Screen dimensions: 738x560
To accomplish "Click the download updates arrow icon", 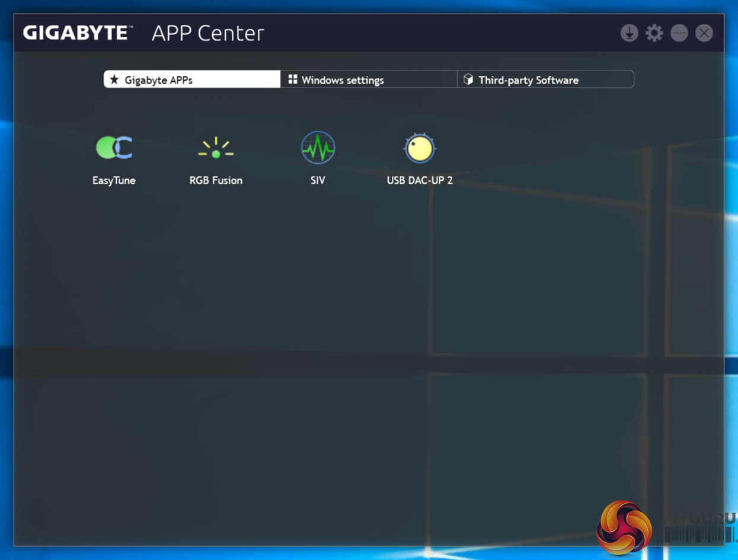I will click(629, 33).
